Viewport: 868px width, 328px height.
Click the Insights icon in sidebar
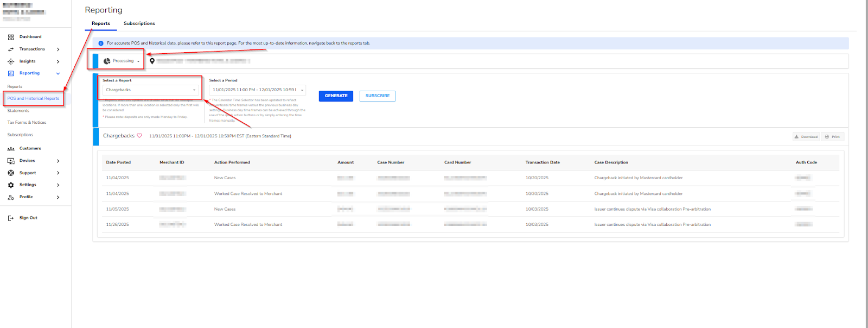point(11,61)
